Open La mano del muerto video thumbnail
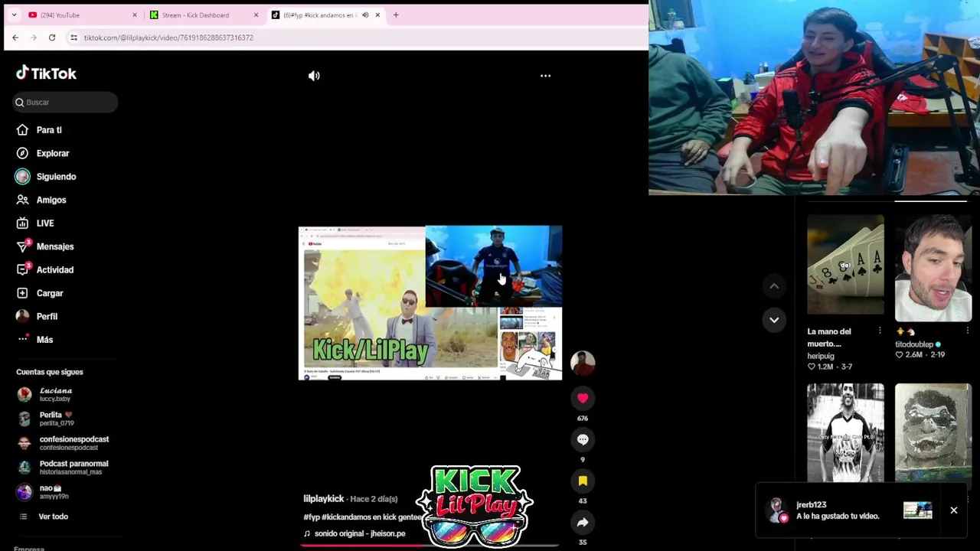 pos(845,265)
